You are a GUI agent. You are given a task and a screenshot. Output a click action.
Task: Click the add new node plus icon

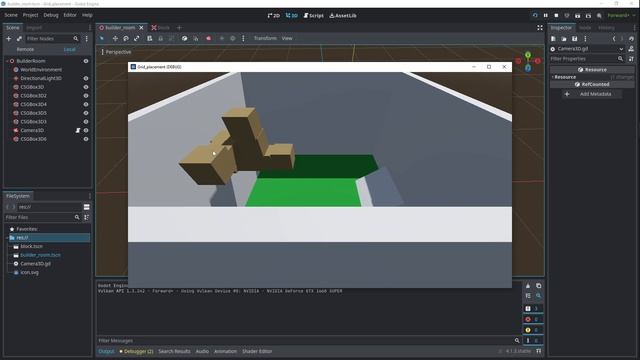(x=9, y=39)
